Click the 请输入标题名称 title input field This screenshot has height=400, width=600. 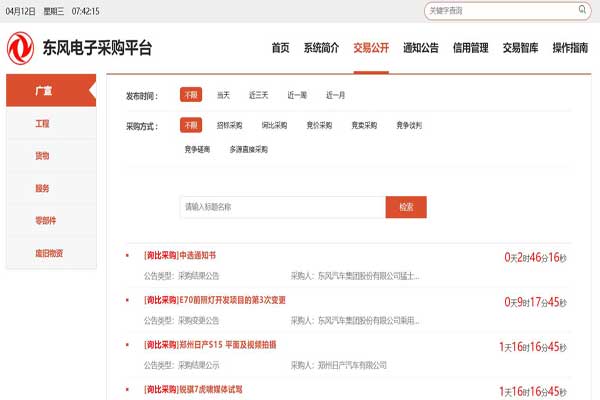coord(283,207)
